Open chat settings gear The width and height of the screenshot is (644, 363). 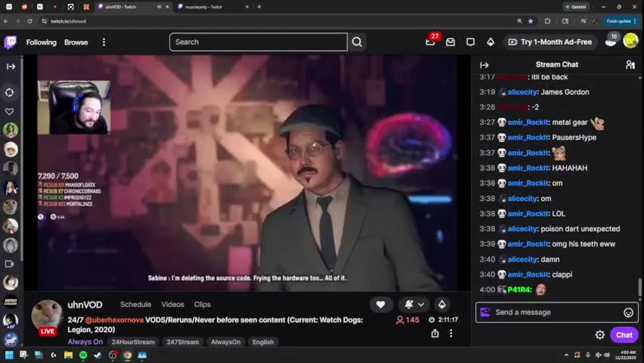coord(600,335)
